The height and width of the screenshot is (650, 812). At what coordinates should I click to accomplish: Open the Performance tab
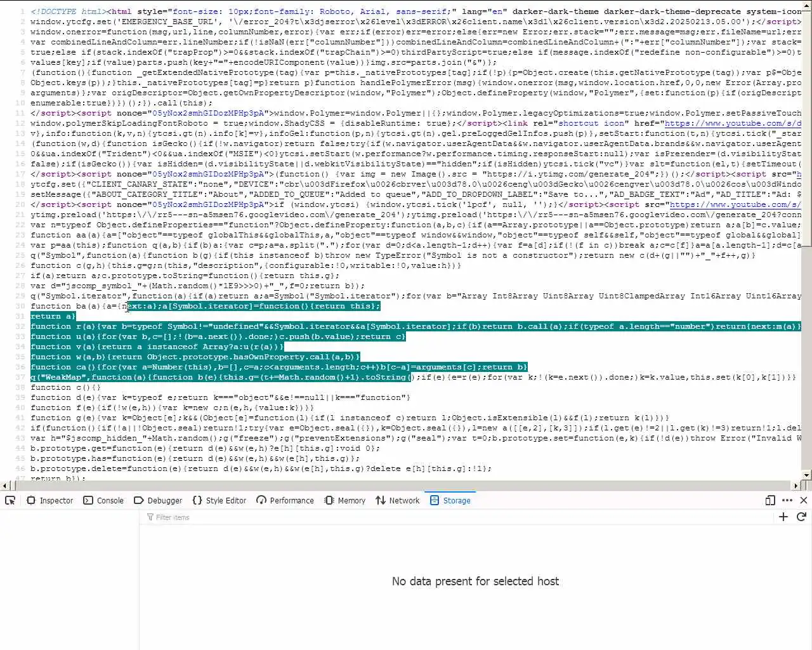(x=285, y=500)
